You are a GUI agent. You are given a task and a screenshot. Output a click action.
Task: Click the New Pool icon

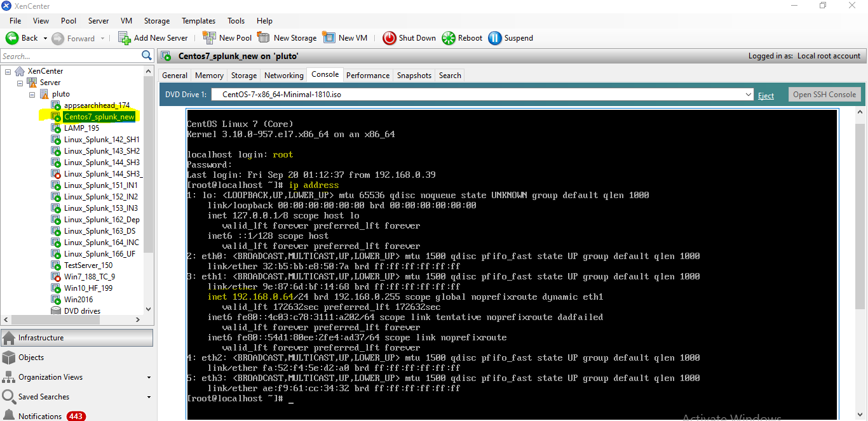(x=209, y=37)
